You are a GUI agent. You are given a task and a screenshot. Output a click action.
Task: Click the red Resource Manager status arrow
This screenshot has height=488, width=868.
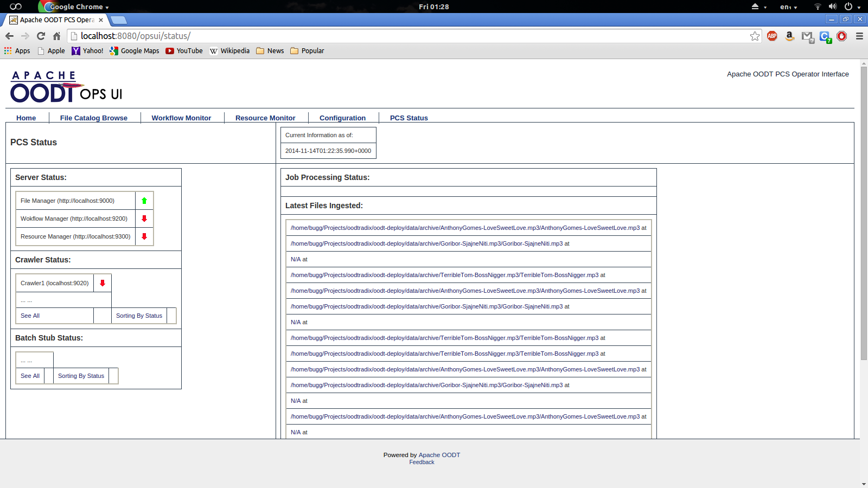144,236
